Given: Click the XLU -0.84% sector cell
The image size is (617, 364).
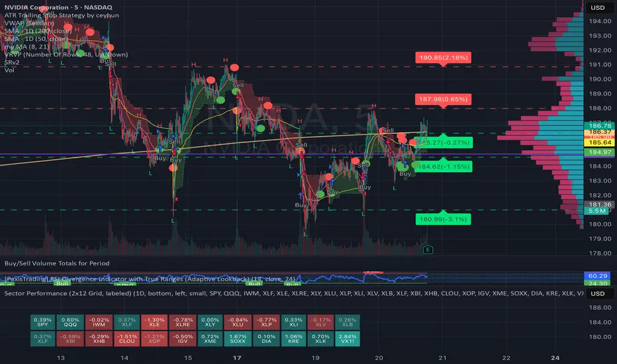Looking at the screenshot, I should point(238,322).
